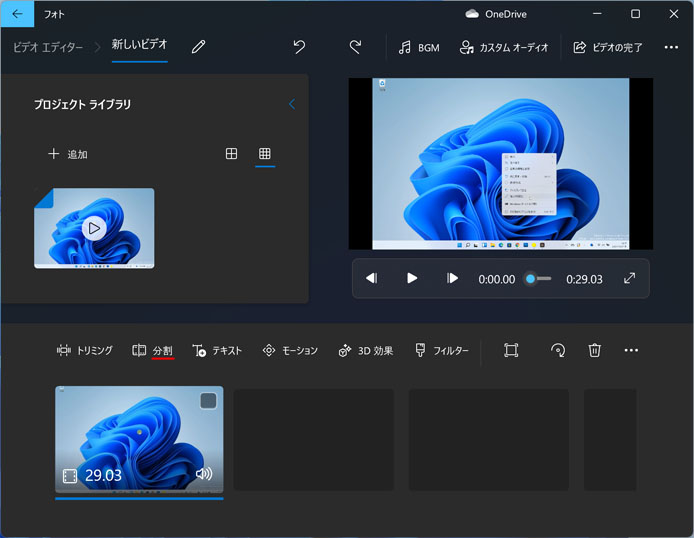Select the 分割 split tool
Image resolution: width=694 pixels, height=538 pixels.
pos(152,350)
